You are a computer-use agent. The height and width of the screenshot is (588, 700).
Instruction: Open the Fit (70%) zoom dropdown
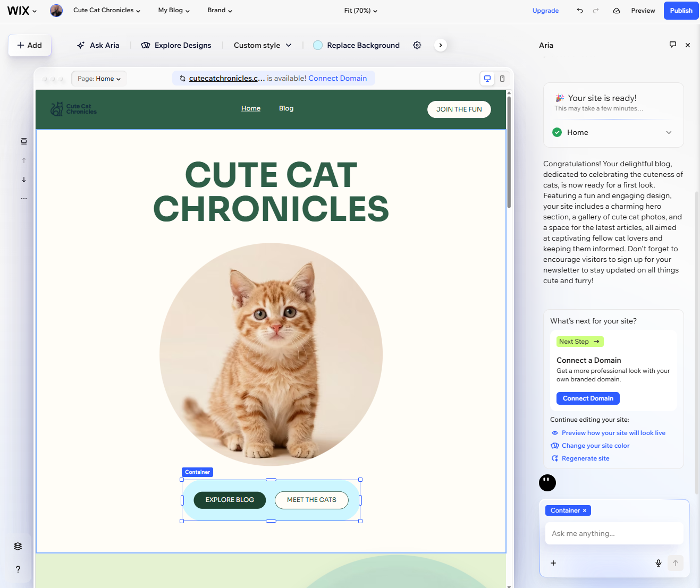360,10
